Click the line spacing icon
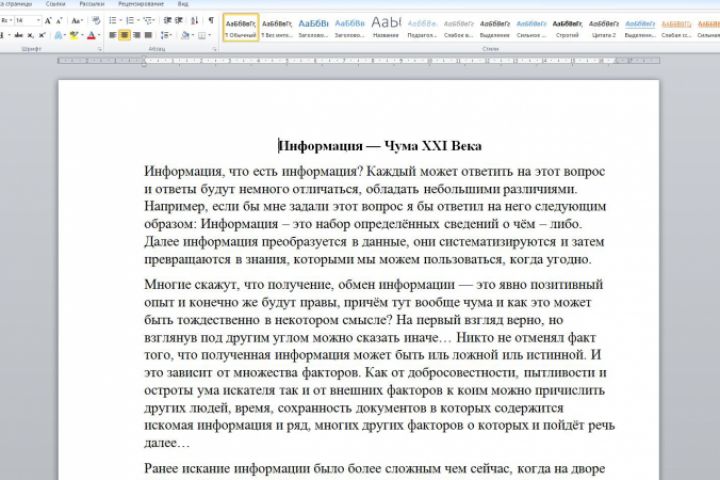 (165, 35)
